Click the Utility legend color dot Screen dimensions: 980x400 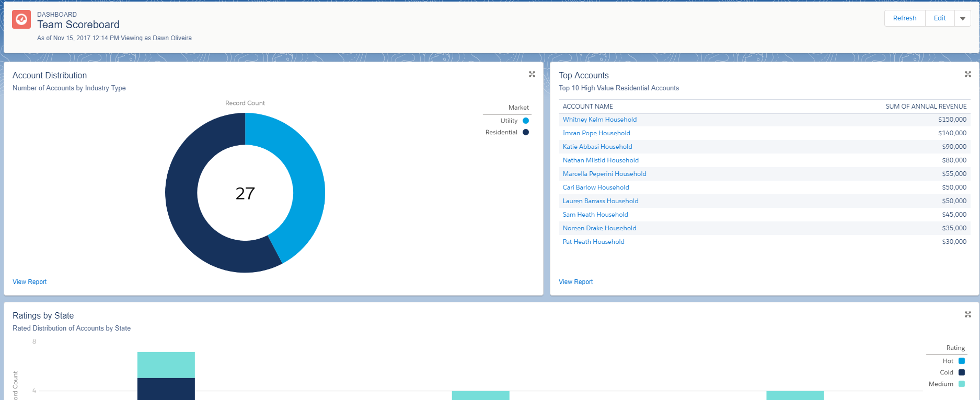(526, 121)
